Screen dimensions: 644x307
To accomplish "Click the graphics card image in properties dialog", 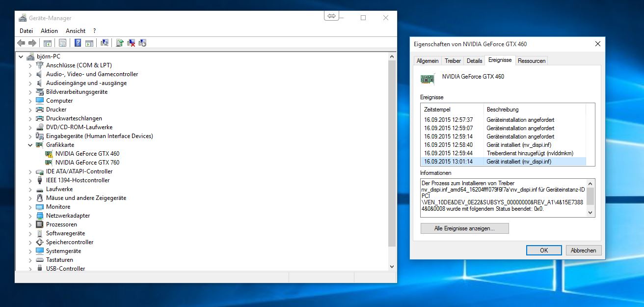I will point(428,79).
